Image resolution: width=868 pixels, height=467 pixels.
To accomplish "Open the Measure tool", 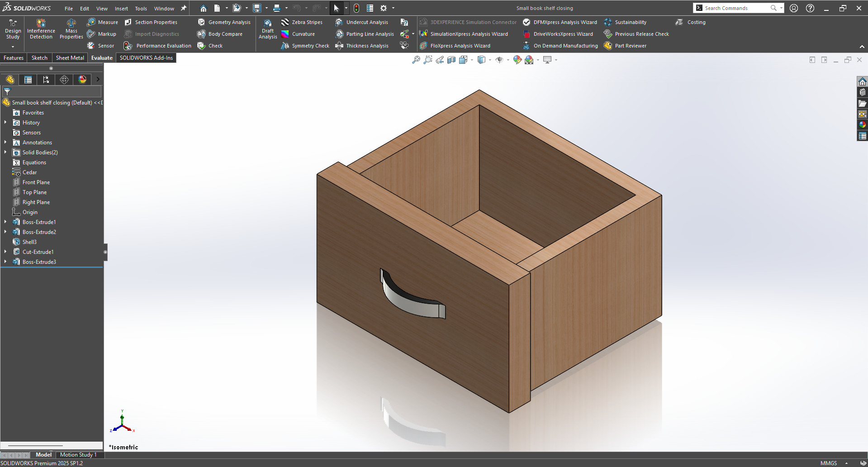I will click(103, 22).
